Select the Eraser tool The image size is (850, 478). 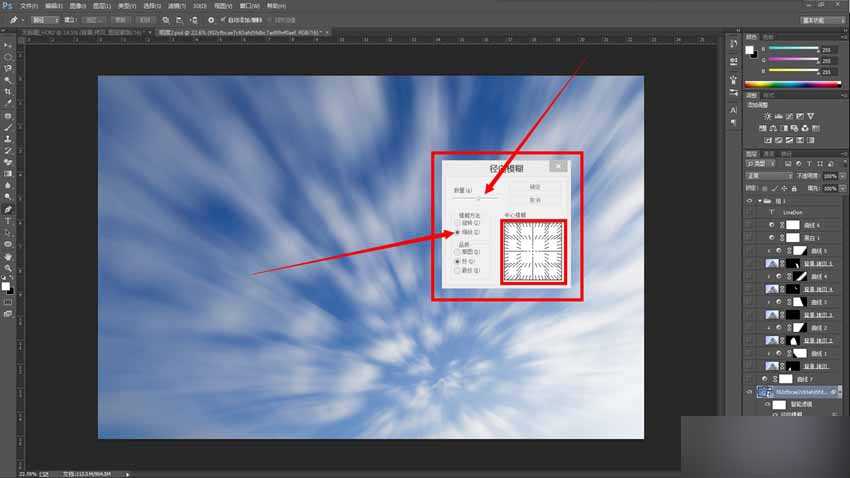click(x=8, y=162)
